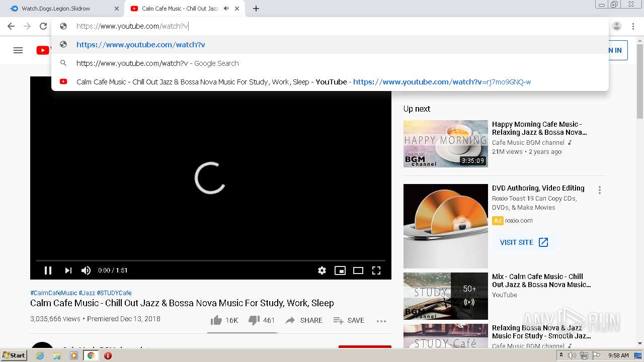Open a new browser tab

pos(256,9)
